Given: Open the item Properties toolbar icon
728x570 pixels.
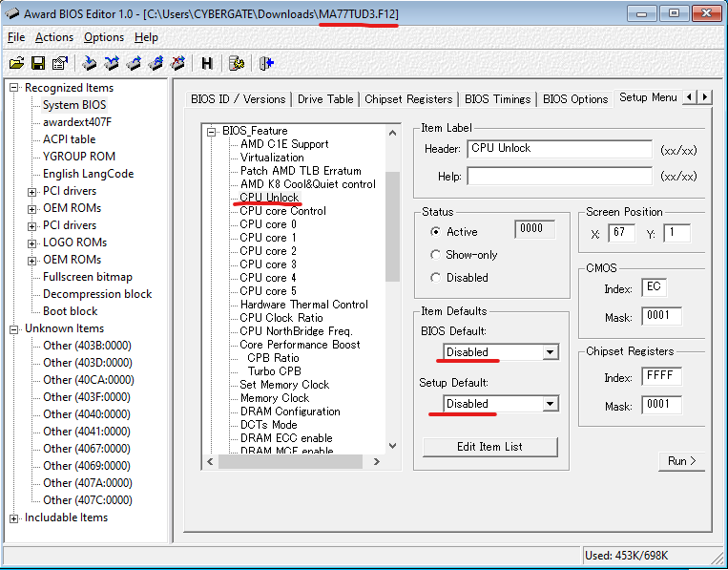Looking at the screenshot, I should (60, 63).
